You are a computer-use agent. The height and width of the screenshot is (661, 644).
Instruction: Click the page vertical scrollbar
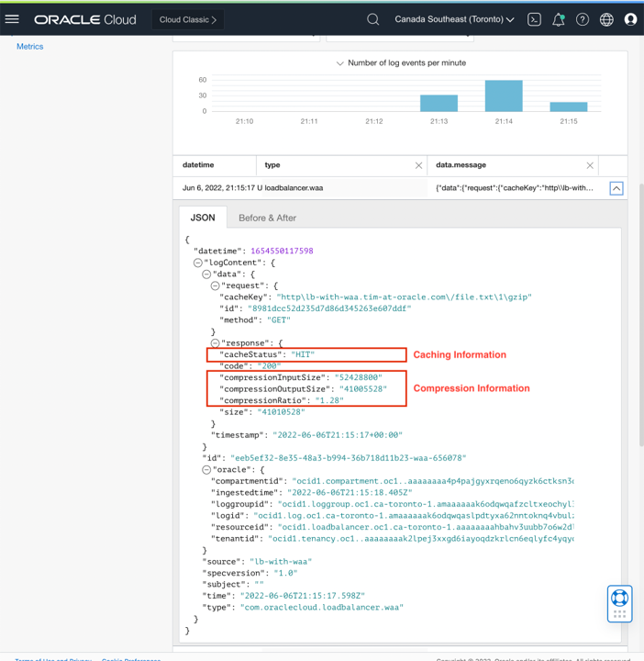click(641, 315)
